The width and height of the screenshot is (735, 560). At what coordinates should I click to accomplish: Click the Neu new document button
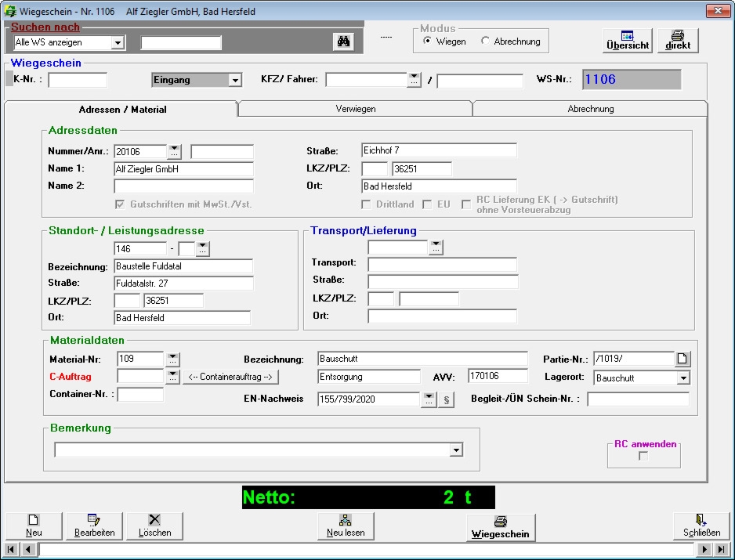34,526
